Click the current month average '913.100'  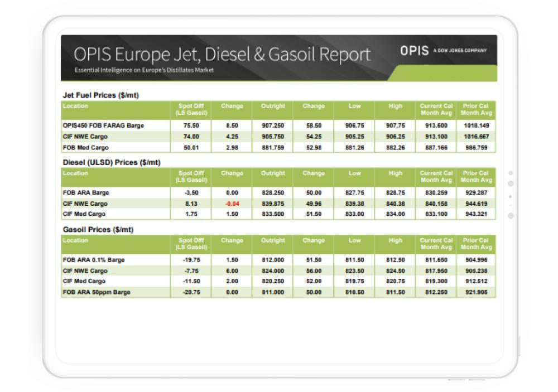436,137
